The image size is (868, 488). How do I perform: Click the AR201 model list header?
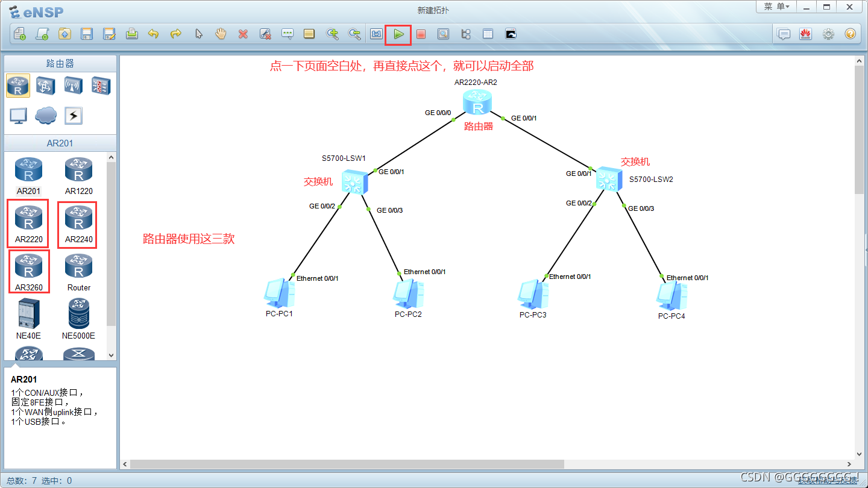click(60, 143)
